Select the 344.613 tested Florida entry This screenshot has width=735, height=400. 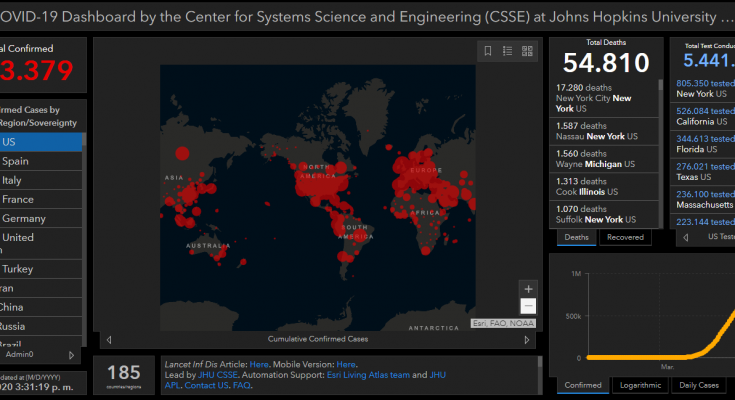click(705, 144)
